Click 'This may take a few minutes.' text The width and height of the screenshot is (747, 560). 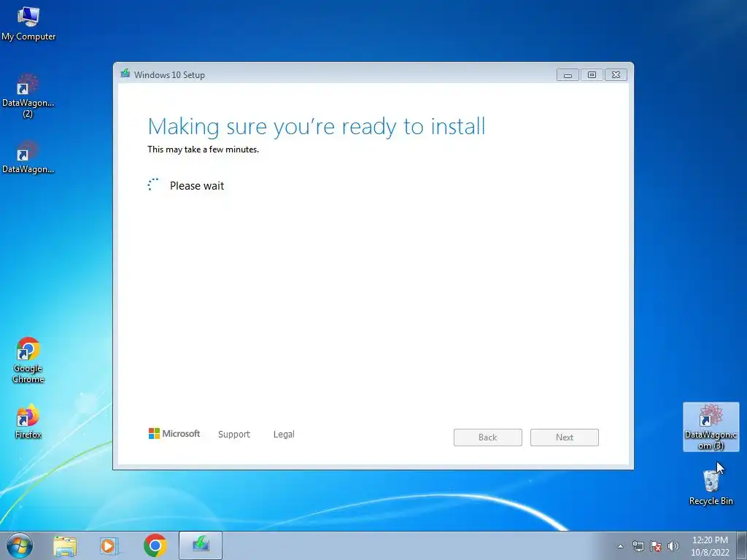click(203, 149)
